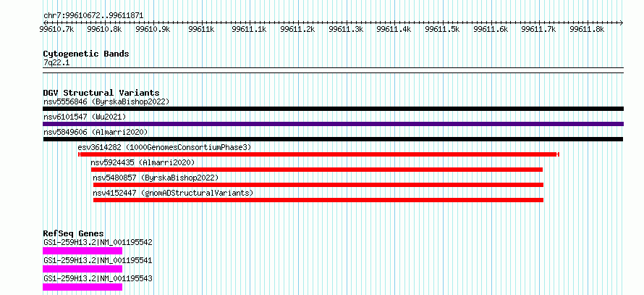Viewport: 644px width, 295px height.
Task: Select cytogenetic band label 7q22.1
Action: tap(56, 63)
